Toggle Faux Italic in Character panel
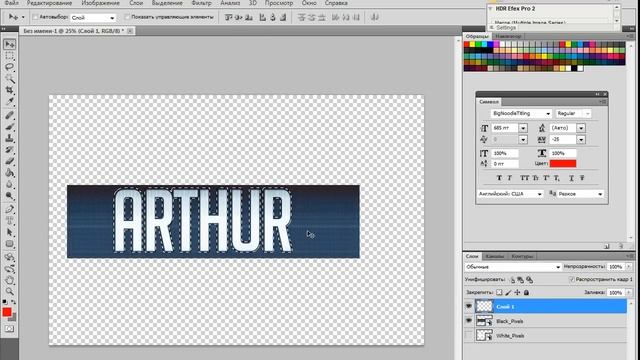Viewport: 640px width, 360px height. [509, 178]
